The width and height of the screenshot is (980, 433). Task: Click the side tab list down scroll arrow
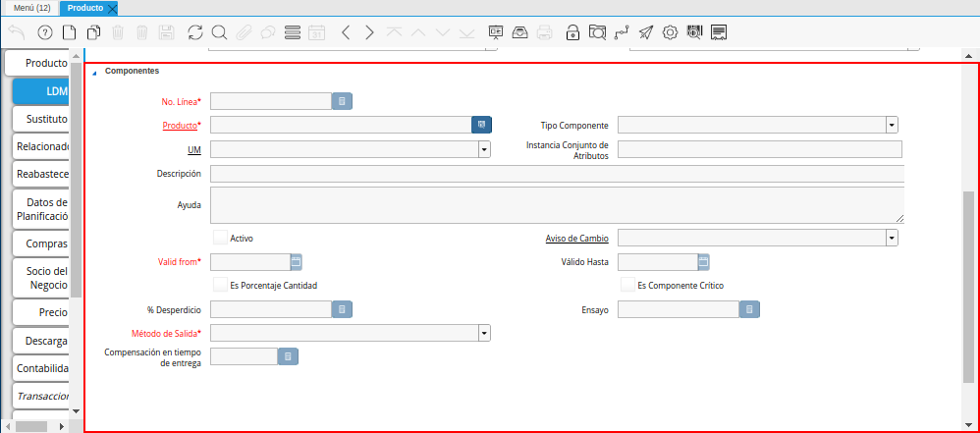coord(77,410)
